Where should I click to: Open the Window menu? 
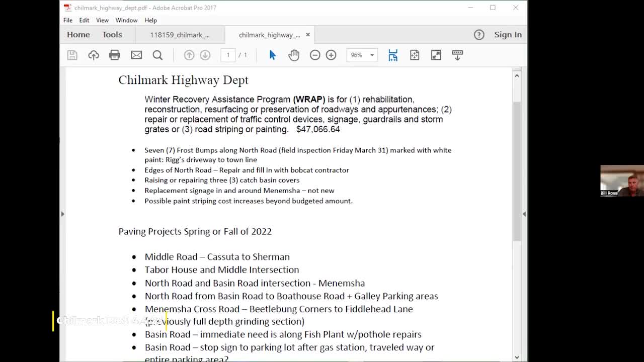click(x=126, y=20)
